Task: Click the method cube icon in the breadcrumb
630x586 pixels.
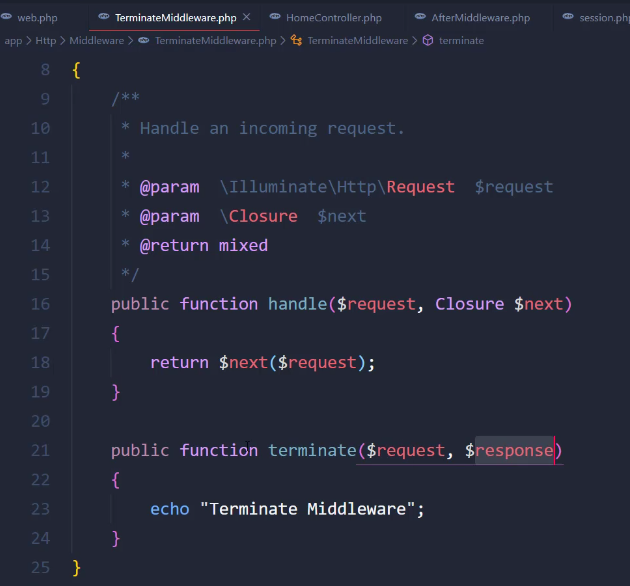Action: pyautogui.click(x=428, y=41)
